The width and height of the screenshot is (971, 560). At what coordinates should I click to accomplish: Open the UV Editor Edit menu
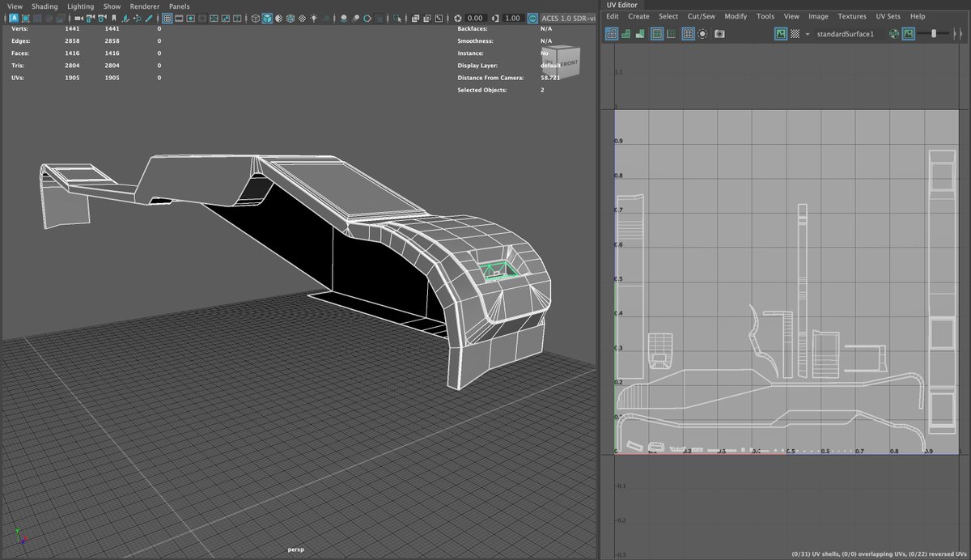click(x=613, y=16)
